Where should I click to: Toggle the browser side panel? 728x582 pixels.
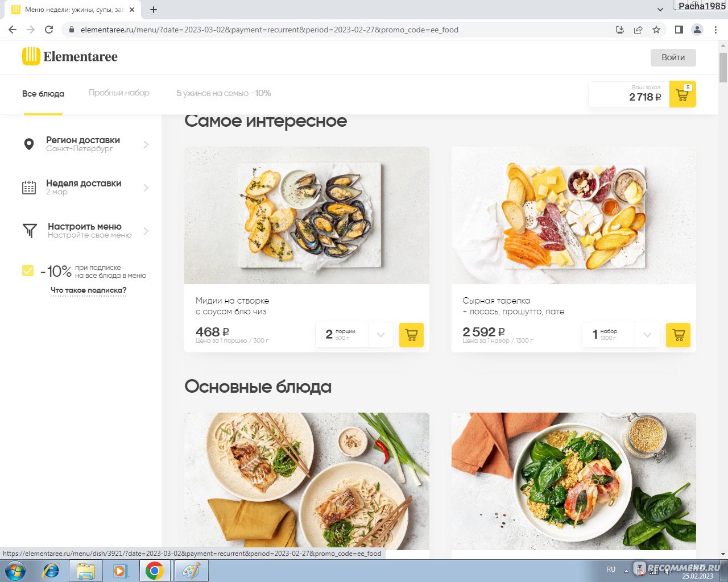tap(679, 30)
